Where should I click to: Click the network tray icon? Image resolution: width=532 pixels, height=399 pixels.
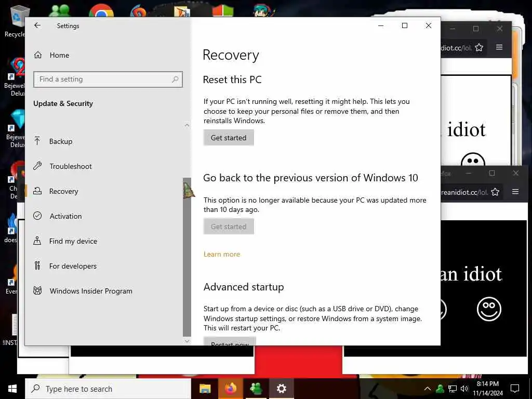point(453,389)
